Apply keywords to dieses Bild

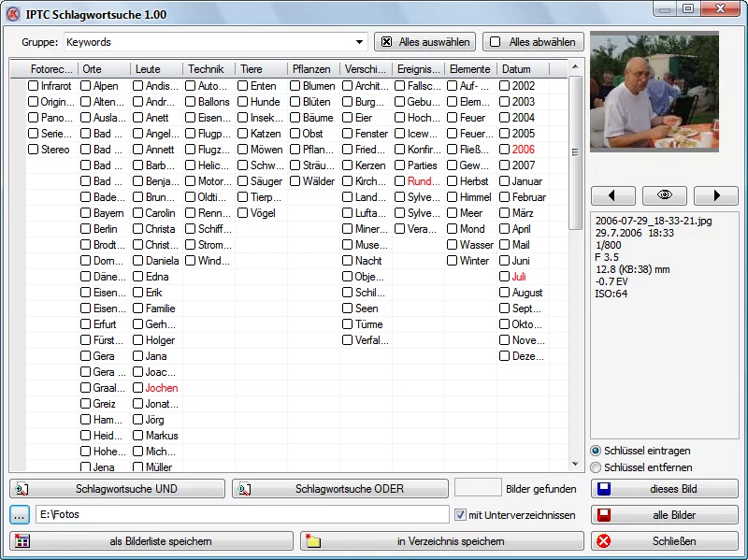click(664, 489)
